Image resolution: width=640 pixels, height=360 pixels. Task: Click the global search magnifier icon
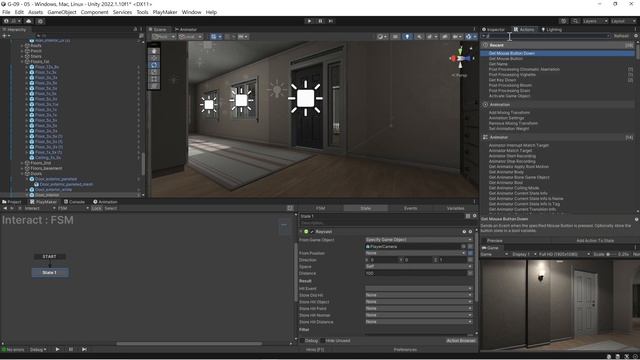(575, 21)
